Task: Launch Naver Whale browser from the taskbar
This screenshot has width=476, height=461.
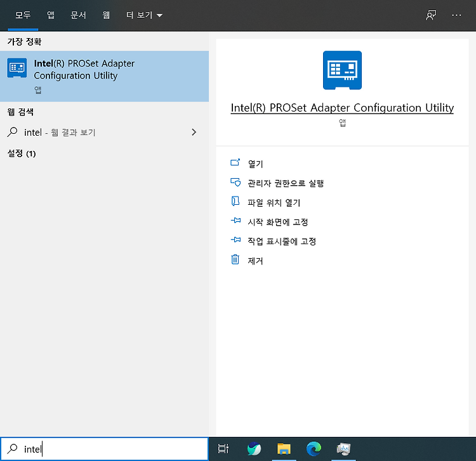Action: [254, 448]
